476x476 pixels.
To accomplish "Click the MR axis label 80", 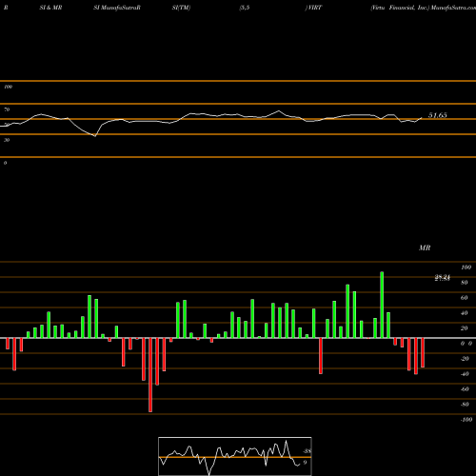I will (x=465, y=283).
